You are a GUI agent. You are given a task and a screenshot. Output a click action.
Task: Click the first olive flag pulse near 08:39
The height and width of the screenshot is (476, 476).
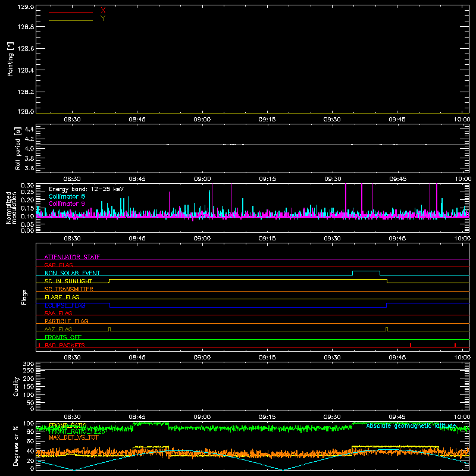(109, 330)
